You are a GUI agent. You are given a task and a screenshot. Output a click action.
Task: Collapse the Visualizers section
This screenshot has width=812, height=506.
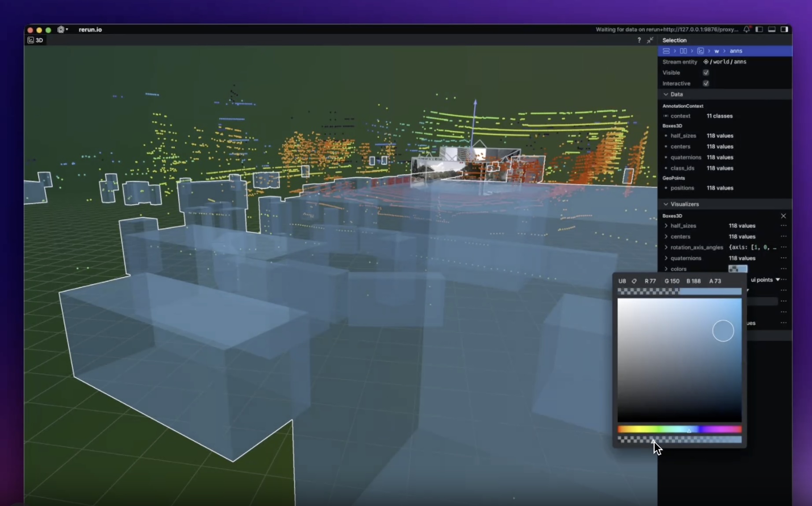pos(665,204)
